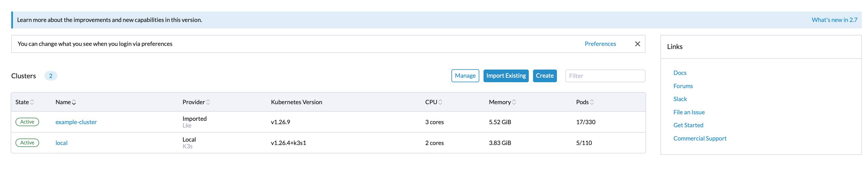This screenshot has width=868, height=174.
Task: Open the Slack link
Action: (x=680, y=99)
